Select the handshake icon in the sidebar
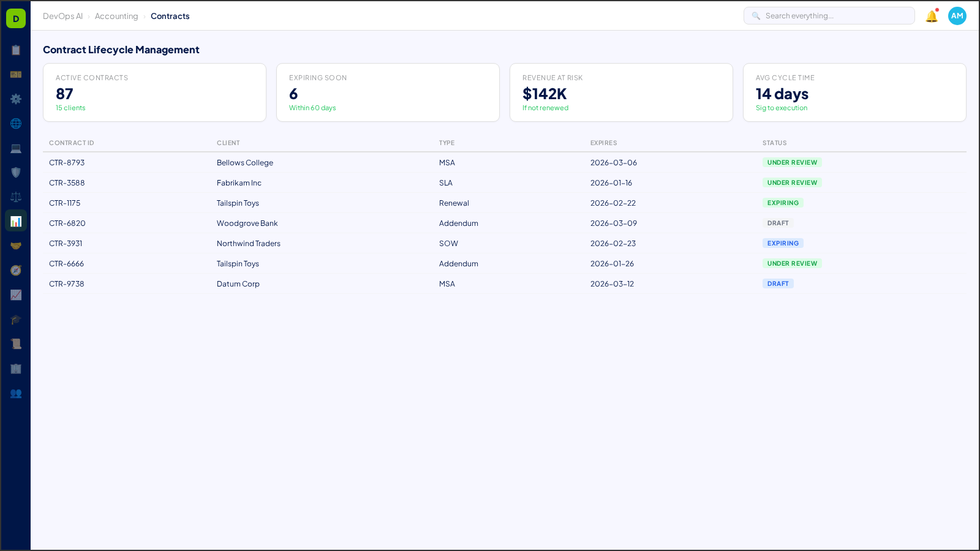This screenshot has width=980, height=551. click(16, 245)
